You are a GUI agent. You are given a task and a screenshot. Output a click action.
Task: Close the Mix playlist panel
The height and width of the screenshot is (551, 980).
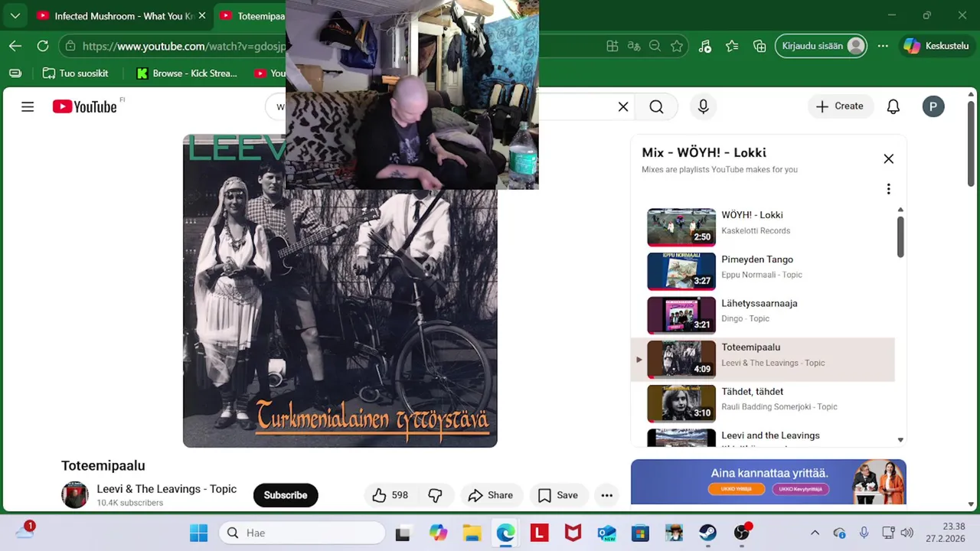click(888, 158)
